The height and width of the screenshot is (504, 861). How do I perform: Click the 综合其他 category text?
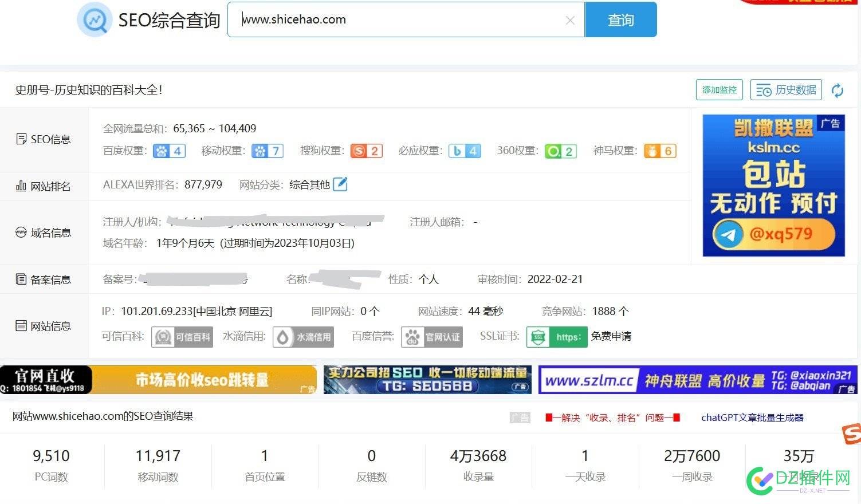(x=309, y=185)
